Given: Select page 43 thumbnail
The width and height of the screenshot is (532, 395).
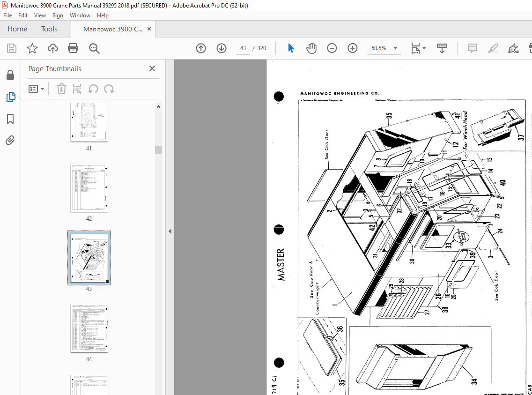Looking at the screenshot, I should (x=89, y=258).
